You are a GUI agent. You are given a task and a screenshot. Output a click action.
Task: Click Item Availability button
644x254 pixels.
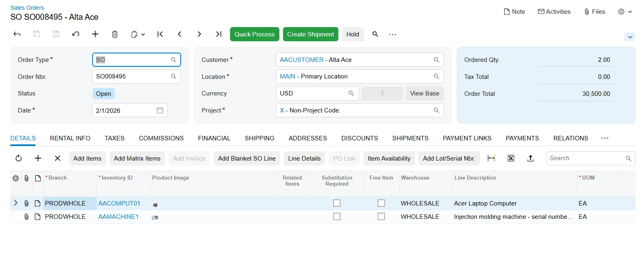pos(389,159)
